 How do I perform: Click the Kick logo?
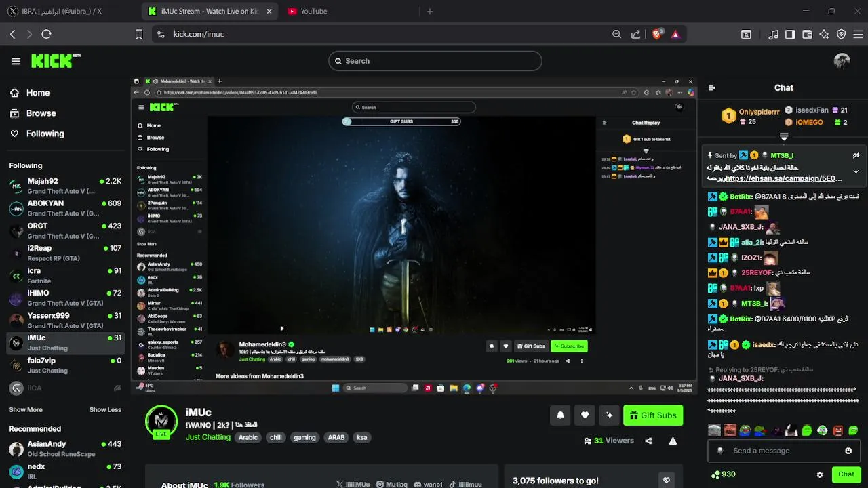[56, 61]
